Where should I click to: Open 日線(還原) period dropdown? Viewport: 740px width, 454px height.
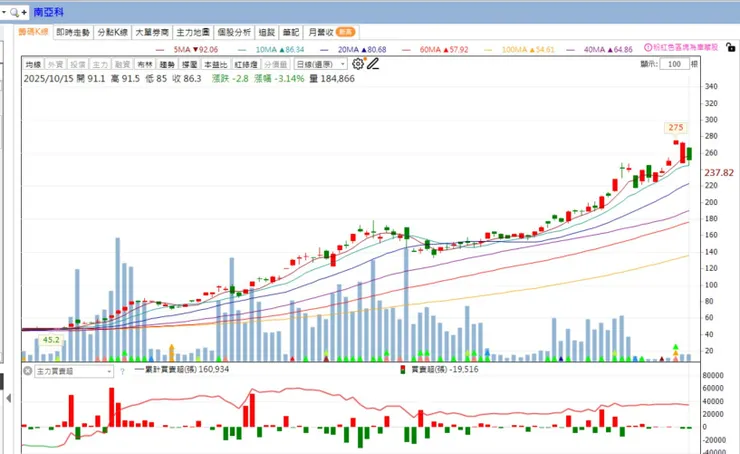[x=320, y=64]
